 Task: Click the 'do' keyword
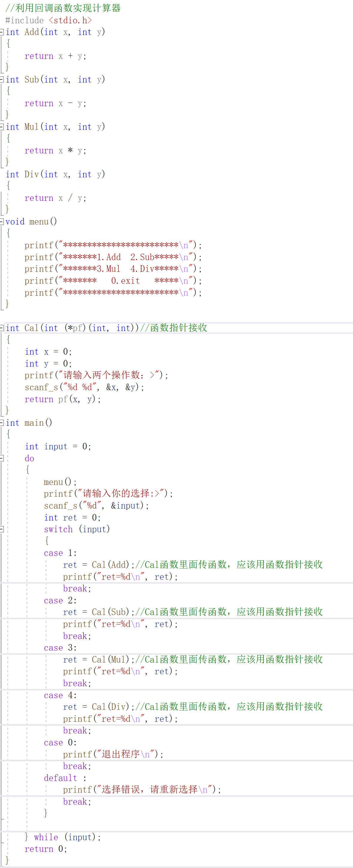[29, 458]
